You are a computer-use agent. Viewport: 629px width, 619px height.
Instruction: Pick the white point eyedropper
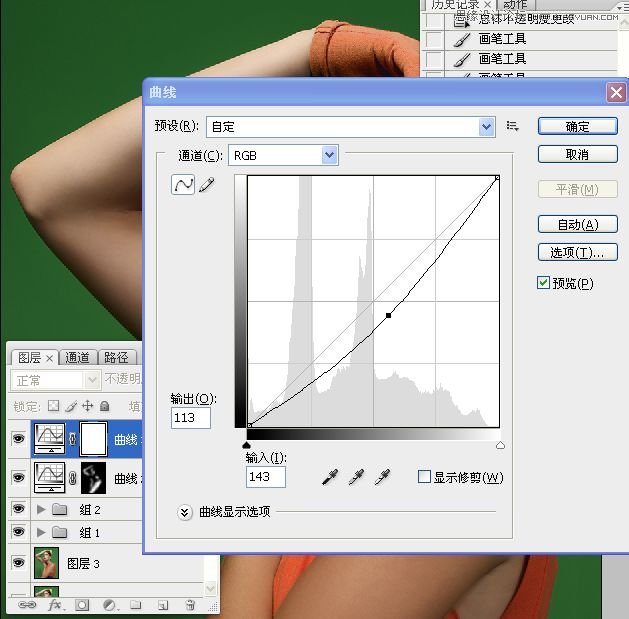[x=382, y=477]
